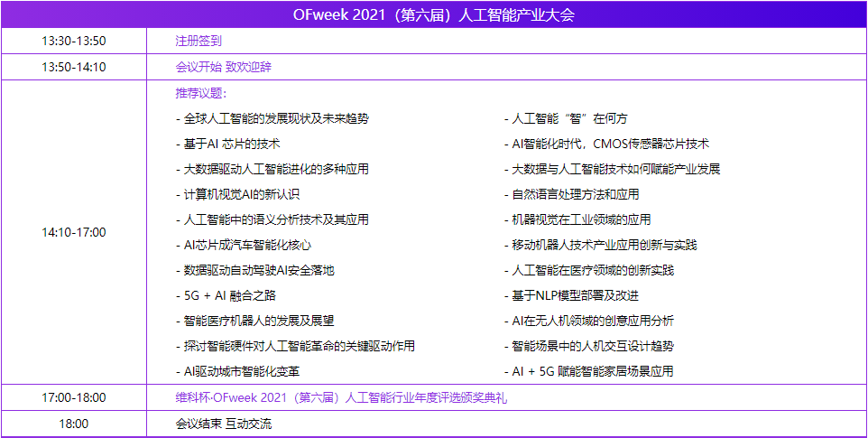This screenshot has width=868, height=438.
Task: Click topic 基于AI 芯片的技术
Action: pos(228,144)
